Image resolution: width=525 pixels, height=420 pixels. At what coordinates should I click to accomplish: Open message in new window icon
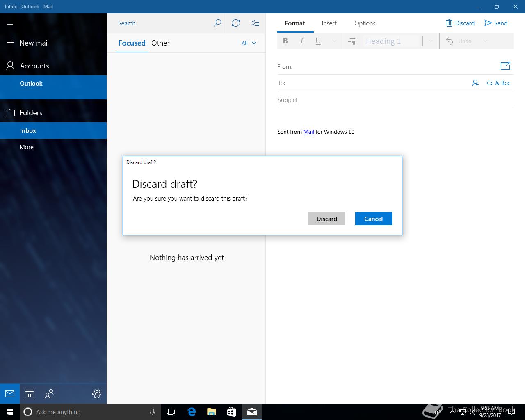505,66
